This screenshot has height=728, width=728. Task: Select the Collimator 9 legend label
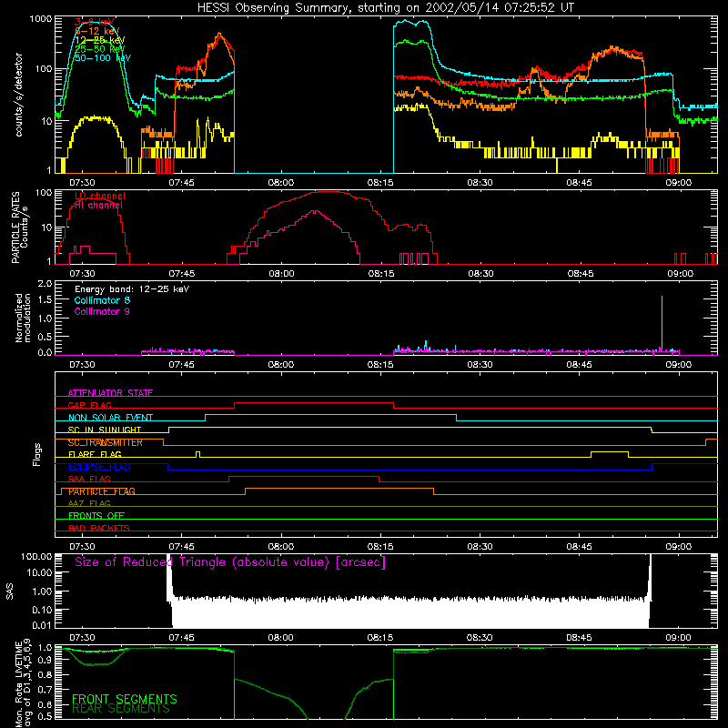pyautogui.click(x=102, y=311)
